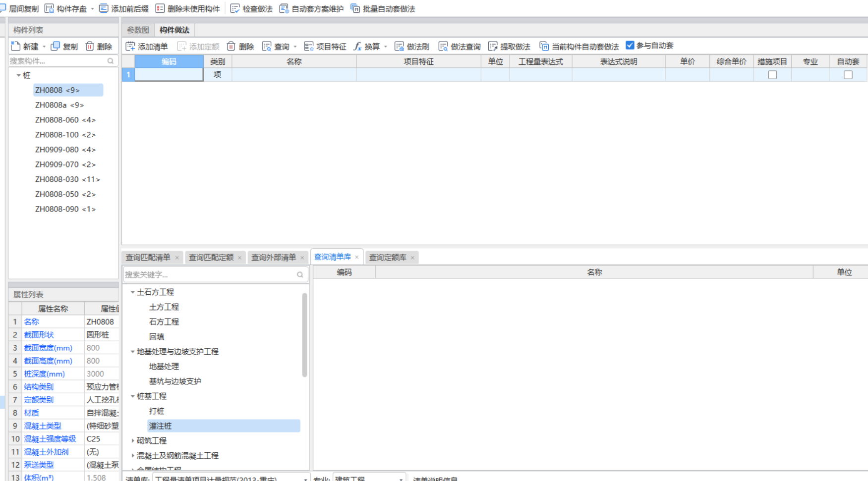
Task: Click the C25 property value
Action: pyautogui.click(x=93, y=439)
